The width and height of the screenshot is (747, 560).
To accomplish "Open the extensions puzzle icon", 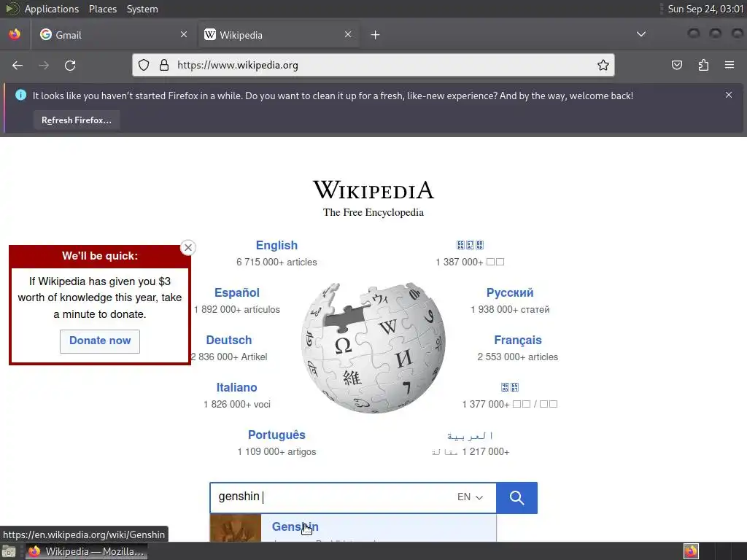I will 703,65.
